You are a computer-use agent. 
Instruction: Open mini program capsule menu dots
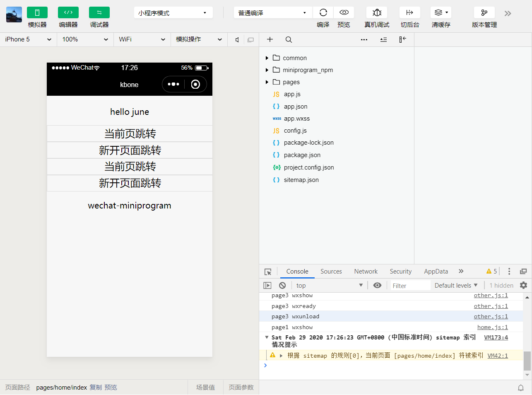[173, 84]
